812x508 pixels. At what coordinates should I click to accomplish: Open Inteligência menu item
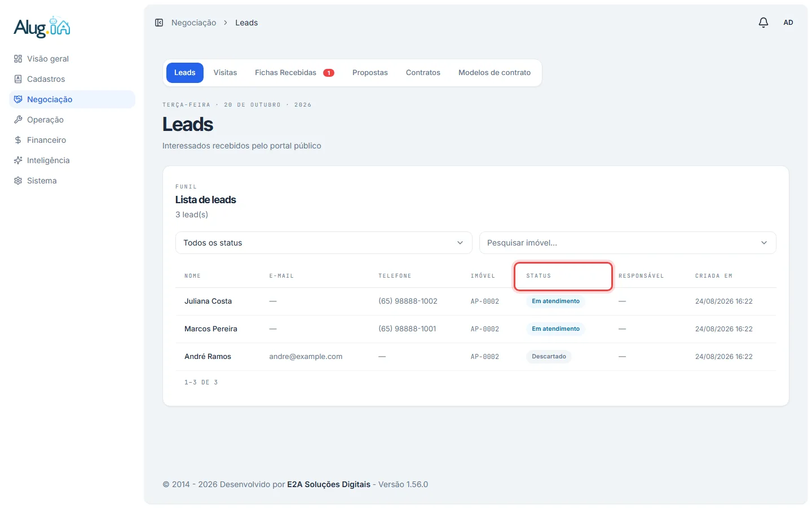[x=72, y=160]
